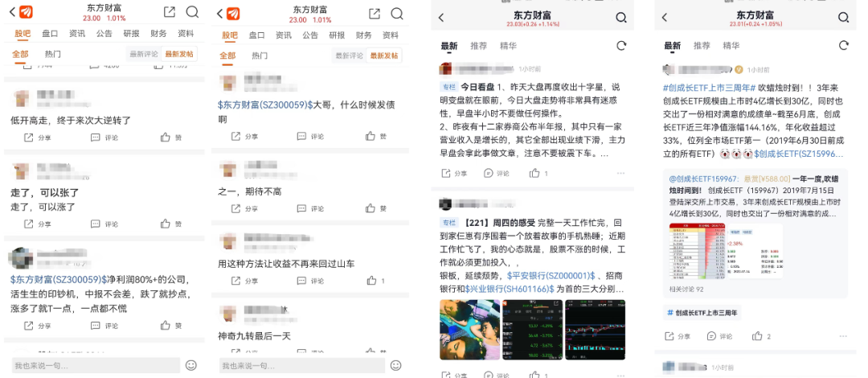
Task: Open the family photo thumbnail in post
Action: 469,330
